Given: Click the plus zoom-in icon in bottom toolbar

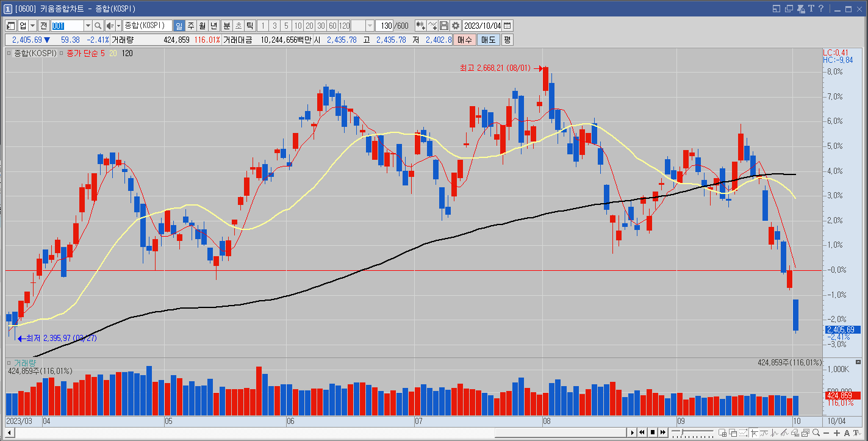Looking at the screenshot, I should point(837,432).
